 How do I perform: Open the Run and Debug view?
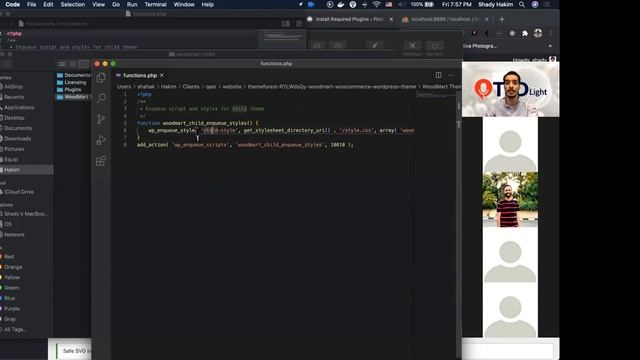(x=101, y=140)
